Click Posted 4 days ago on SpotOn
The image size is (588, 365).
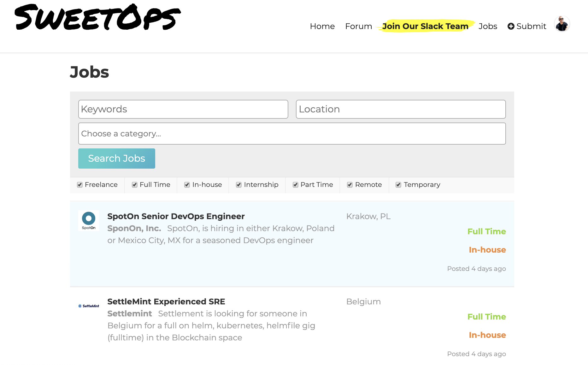pos(476,269)
